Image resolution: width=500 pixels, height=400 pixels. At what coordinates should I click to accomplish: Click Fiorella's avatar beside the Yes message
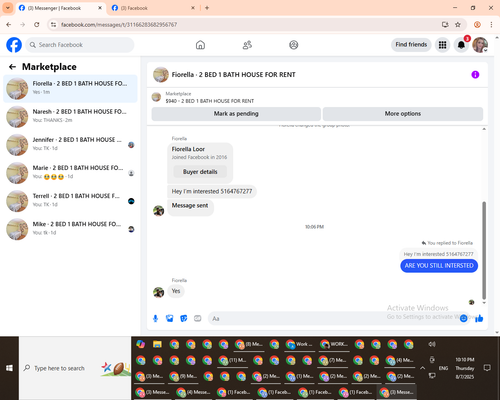tap(159, 292)
